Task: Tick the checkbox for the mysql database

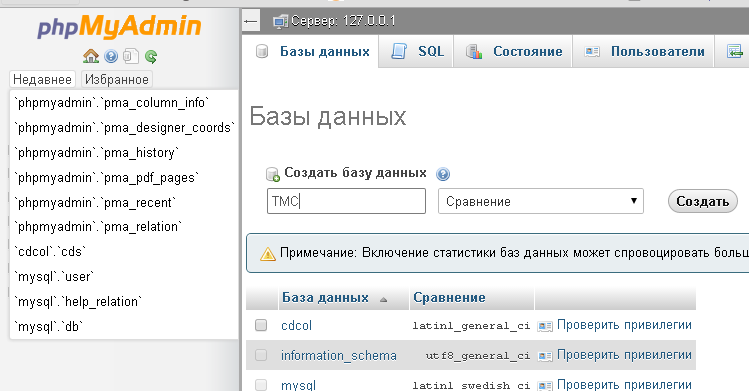Action: click(261, 385)
